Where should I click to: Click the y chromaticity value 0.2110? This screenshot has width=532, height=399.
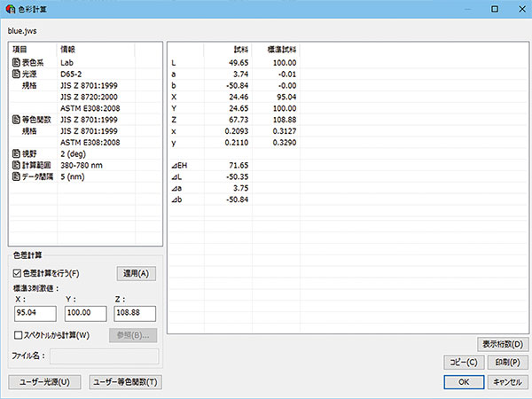(x=237, y=143)
